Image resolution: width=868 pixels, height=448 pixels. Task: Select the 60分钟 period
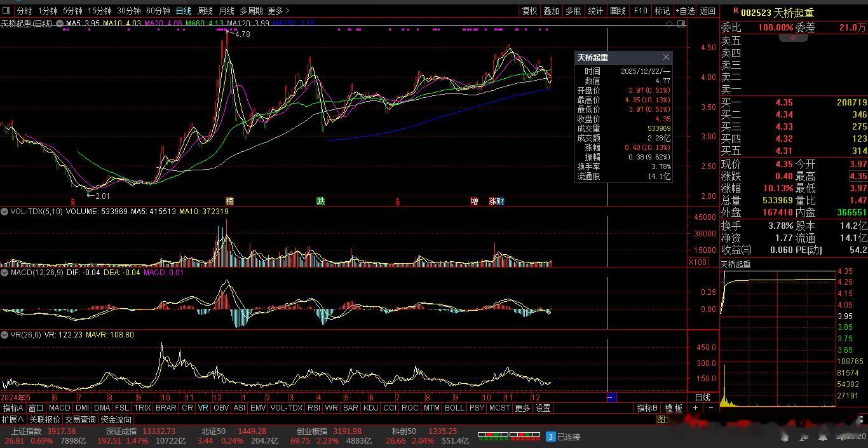(x=158, y=11)
